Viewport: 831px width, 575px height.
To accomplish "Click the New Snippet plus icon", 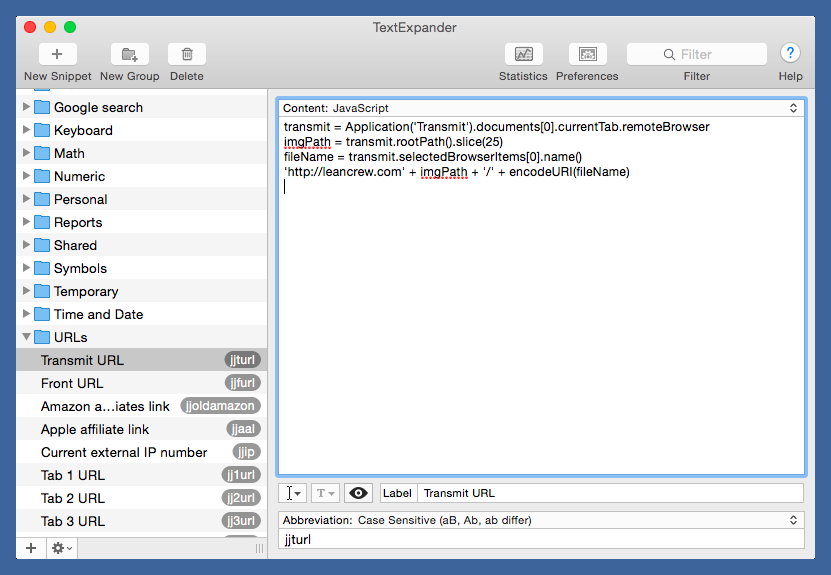I will coord(57,54).
